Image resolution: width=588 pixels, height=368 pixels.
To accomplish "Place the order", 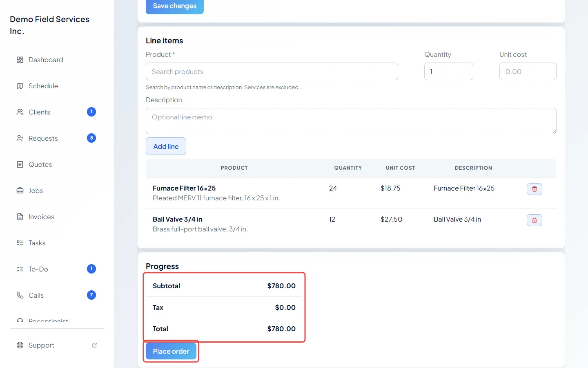I will 171,351.
